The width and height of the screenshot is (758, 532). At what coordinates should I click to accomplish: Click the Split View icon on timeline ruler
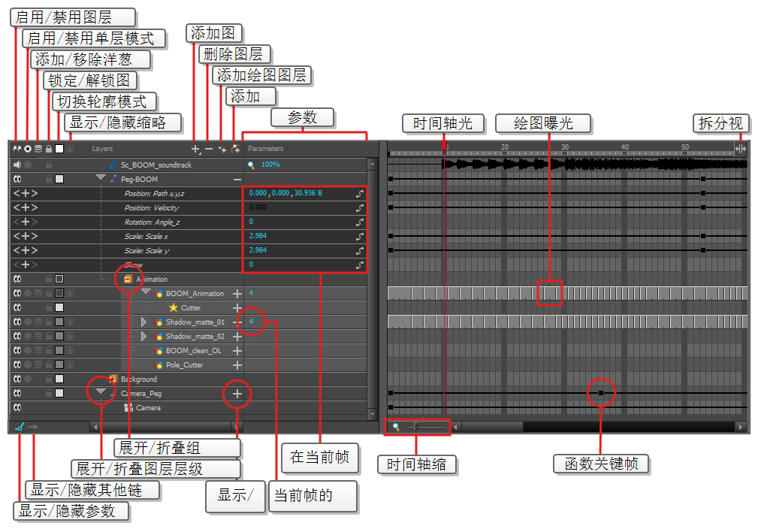click(x=740, y=149)
